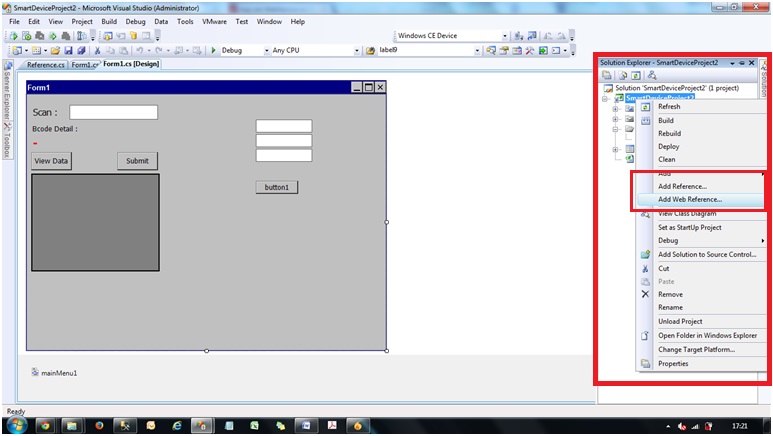Viewport: 773px width, 436px height.
Task: Click Solution Explorer's Refresh icon
Action: [x=636, y=75]
